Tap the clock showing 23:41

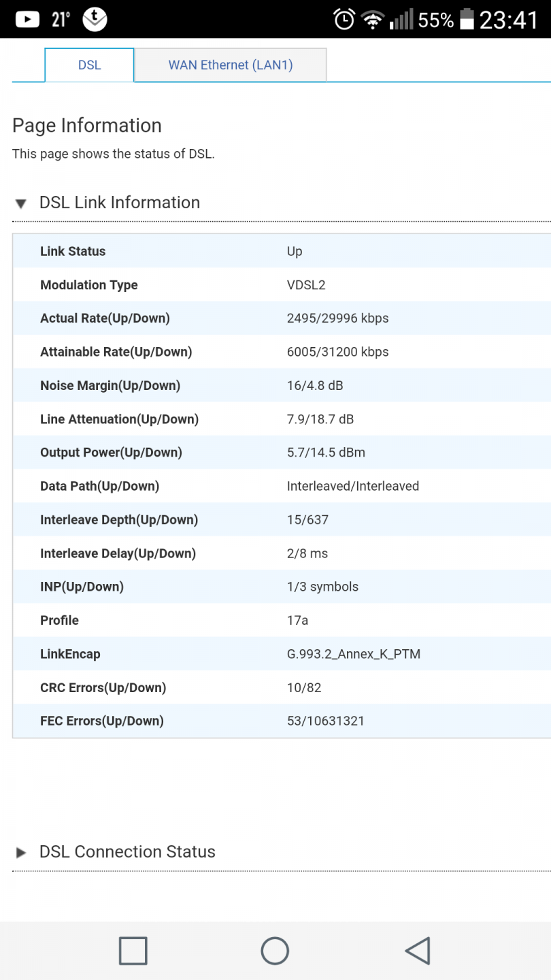[x=508, y=20]
